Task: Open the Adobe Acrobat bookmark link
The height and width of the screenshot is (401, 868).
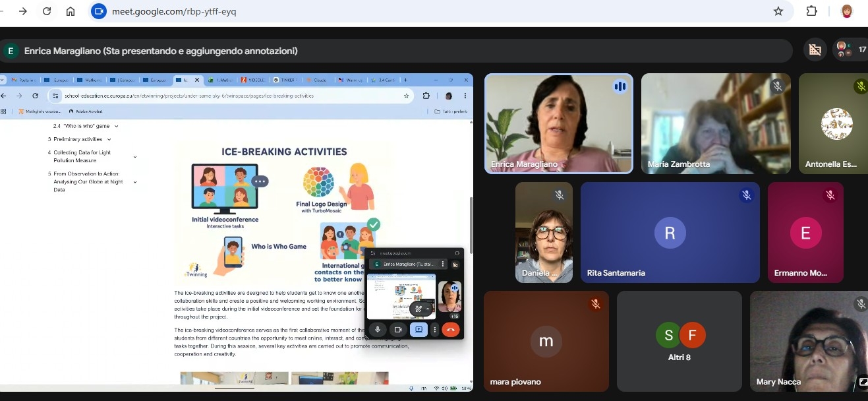Action: [85, 111]
